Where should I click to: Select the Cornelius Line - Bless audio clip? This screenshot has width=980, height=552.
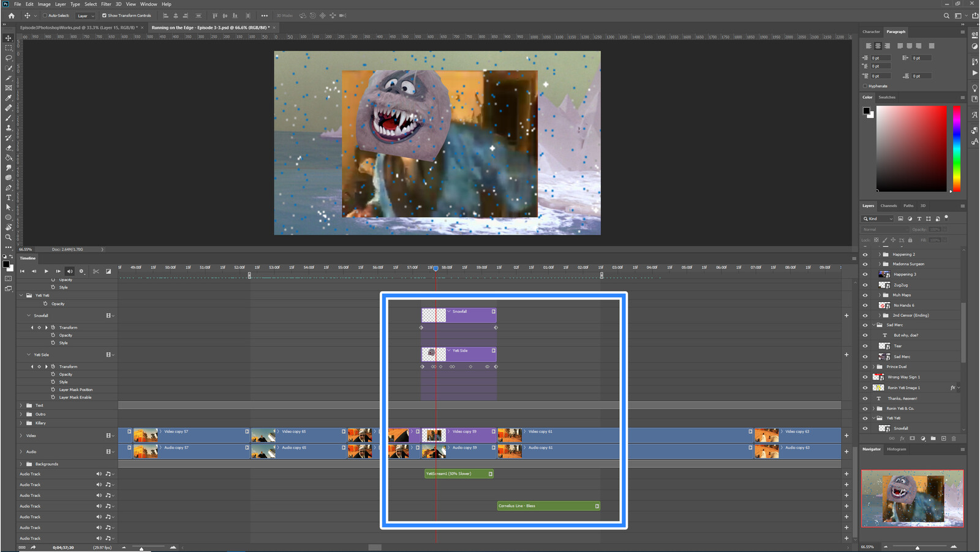pyautogui.click(x=549, y=506)
